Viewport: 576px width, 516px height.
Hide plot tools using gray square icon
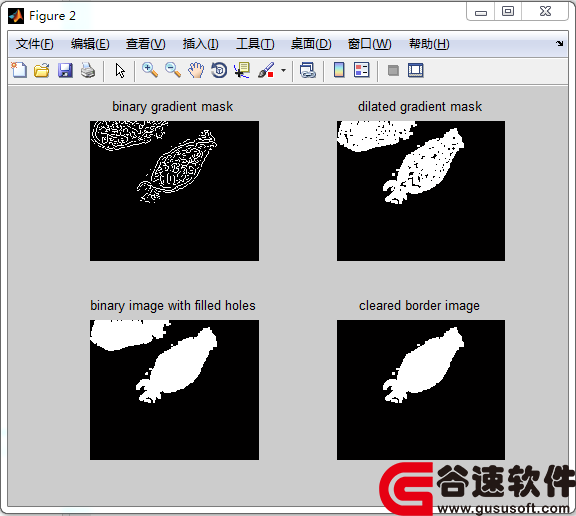(393, 70)
